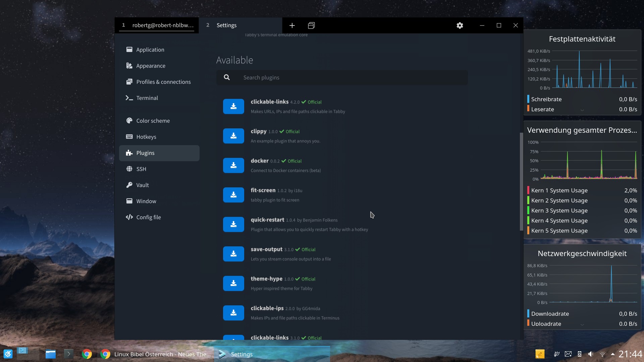
Task: Open the mail tray icon
Action: 568,354
